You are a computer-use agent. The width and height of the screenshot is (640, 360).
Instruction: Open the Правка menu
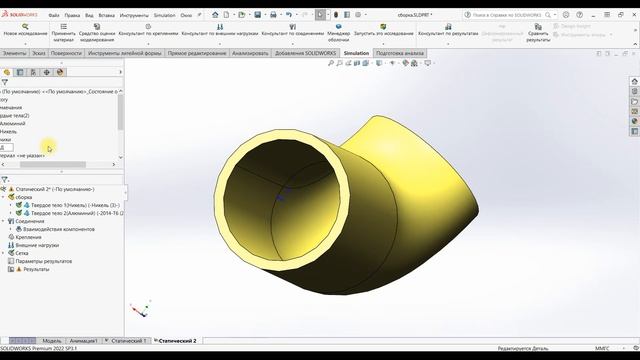tap(72, 15)
